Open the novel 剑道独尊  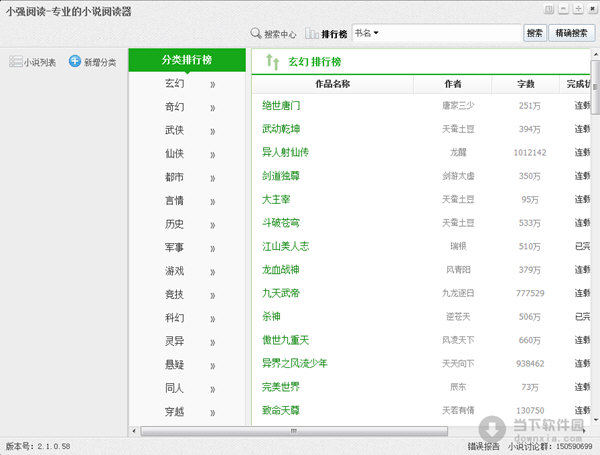281,176
